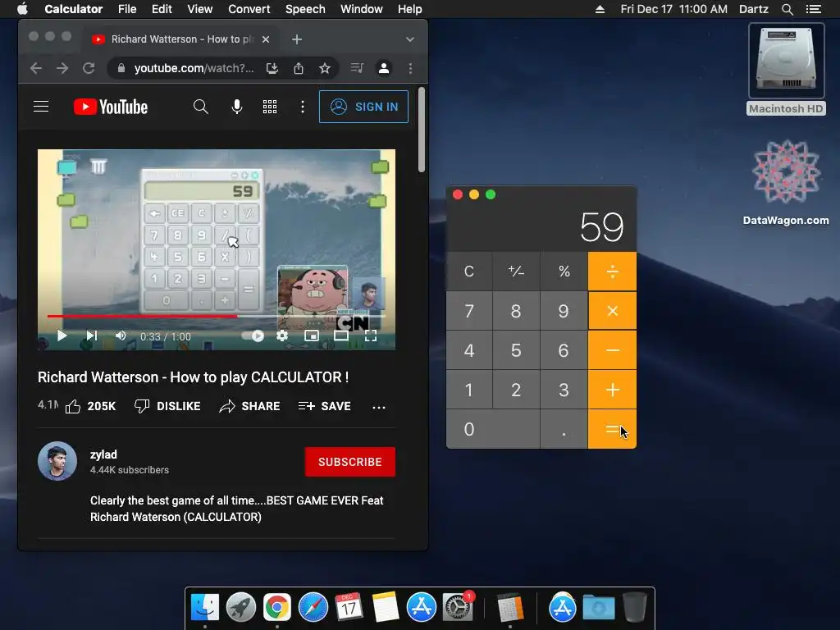
Task: Save the video to a playlist
Action: 325,406
